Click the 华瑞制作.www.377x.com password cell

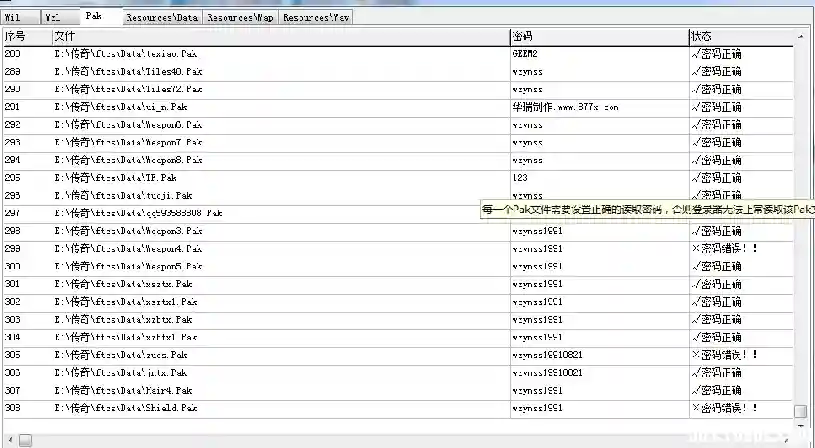pos(600,107)
